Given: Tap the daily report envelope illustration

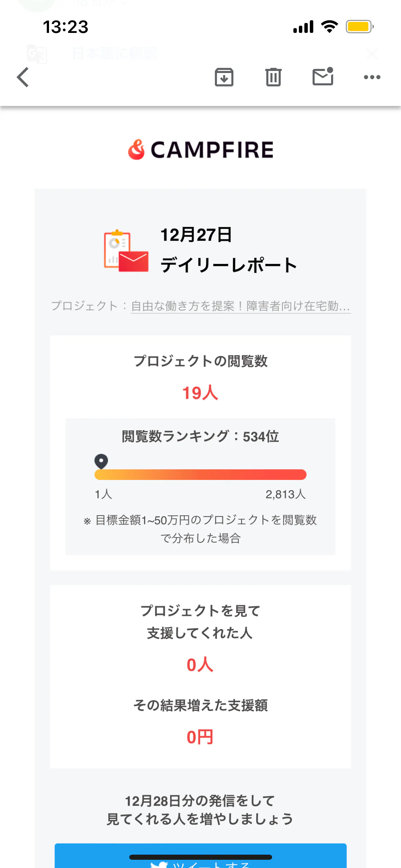Looking at the screenshot, I should pyautogui.click(x=126, y=251).
